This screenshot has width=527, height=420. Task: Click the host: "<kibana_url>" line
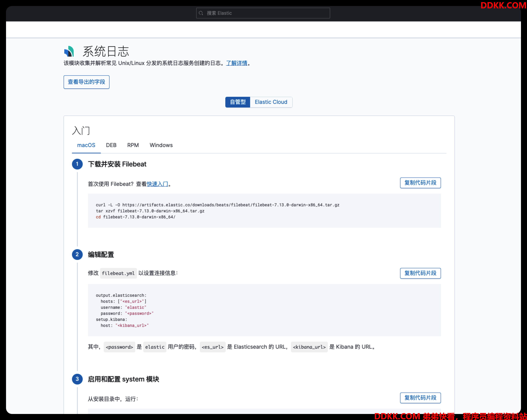[125, 325]
